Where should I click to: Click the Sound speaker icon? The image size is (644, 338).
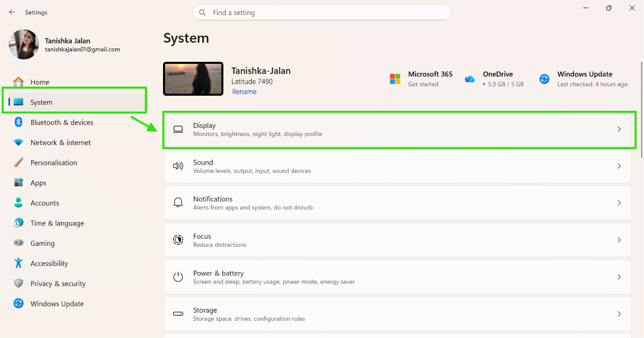point(178,166)
